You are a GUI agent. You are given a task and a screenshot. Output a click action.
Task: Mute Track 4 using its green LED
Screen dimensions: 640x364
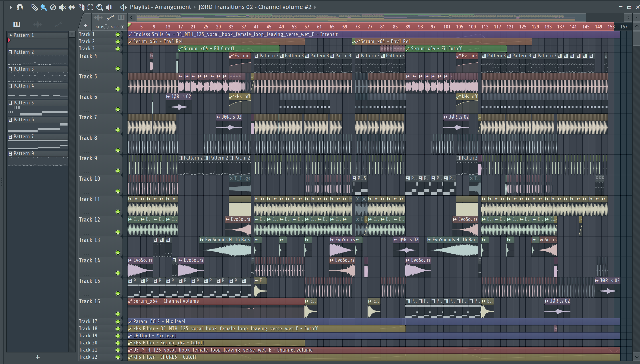click(x=118, y=69)
